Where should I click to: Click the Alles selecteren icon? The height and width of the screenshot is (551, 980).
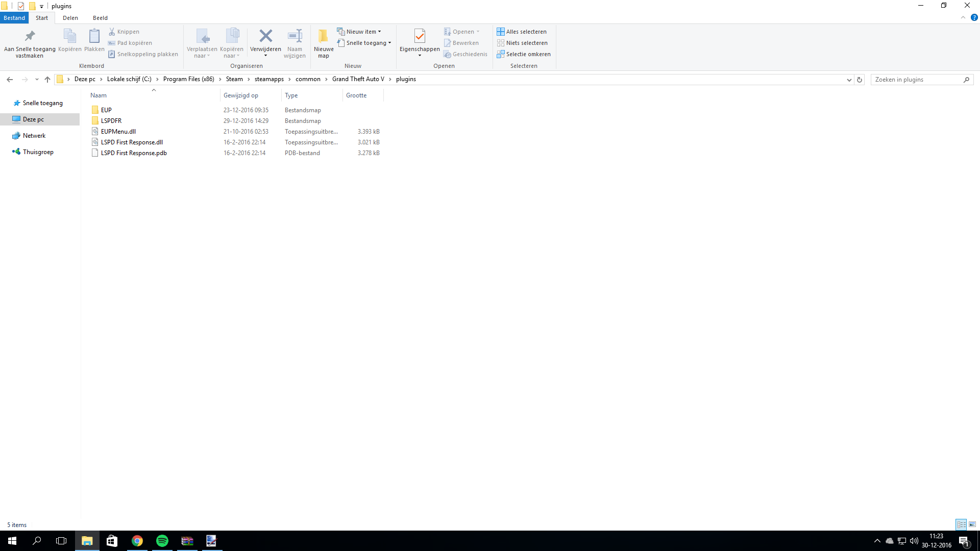pos(501,32)
